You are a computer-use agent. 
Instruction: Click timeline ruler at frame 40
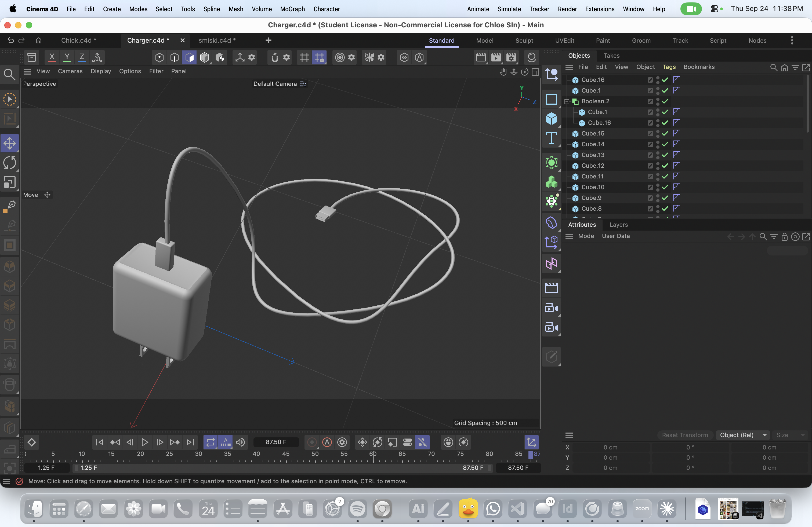(256, 454)
